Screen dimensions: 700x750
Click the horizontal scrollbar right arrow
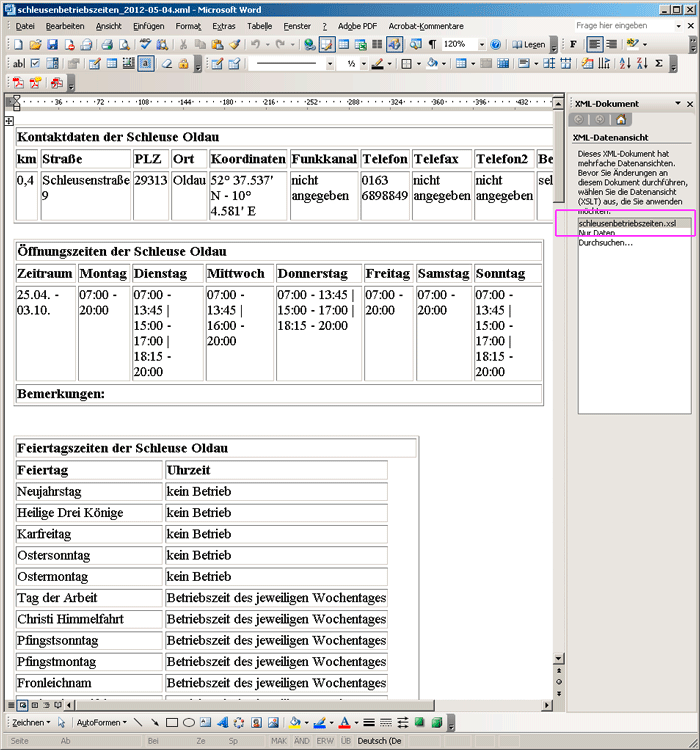(546, 705)
